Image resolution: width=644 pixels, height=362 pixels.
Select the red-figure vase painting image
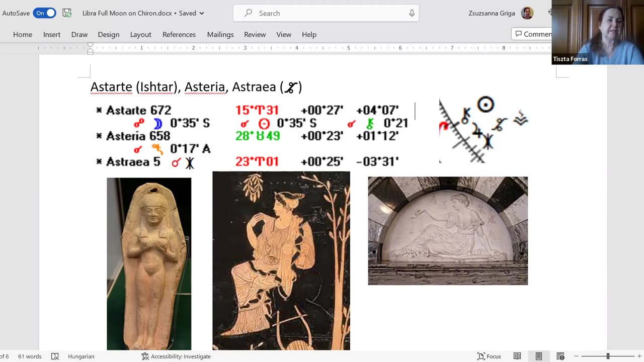point(281,260)
